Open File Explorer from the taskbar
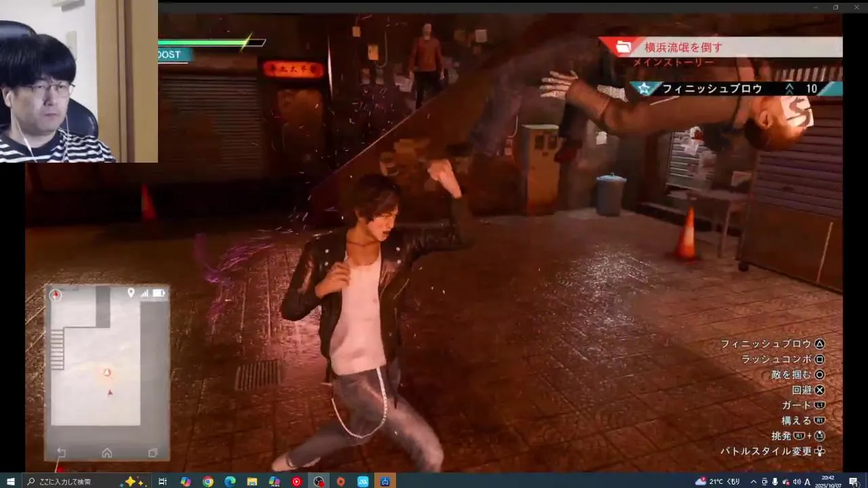This screenshot has width=868, height=488. pyautogui.click(x=252, y=481)
